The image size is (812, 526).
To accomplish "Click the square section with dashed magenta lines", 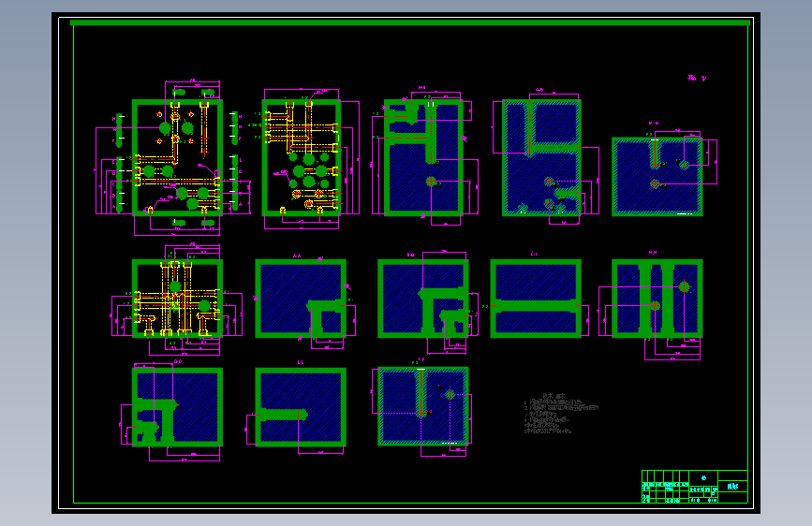I will 423,406.
